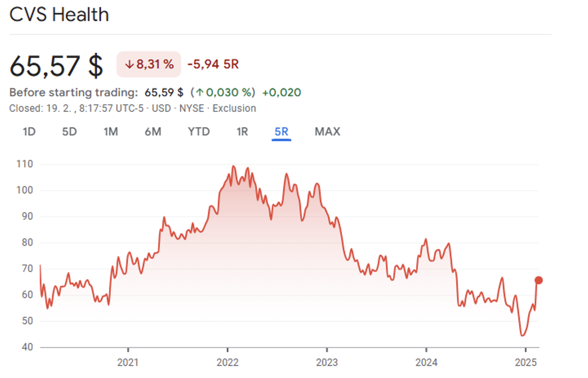Open the MAX full-history chart

tap(327, 131)
